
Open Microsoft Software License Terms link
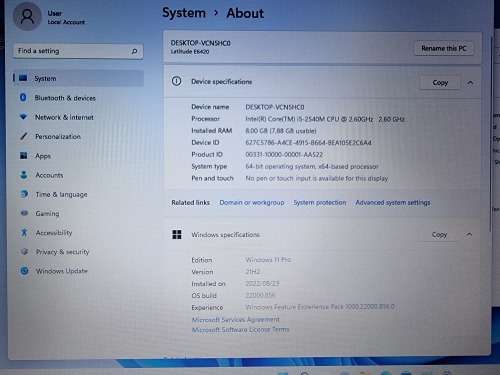click(x=240, y=330)
